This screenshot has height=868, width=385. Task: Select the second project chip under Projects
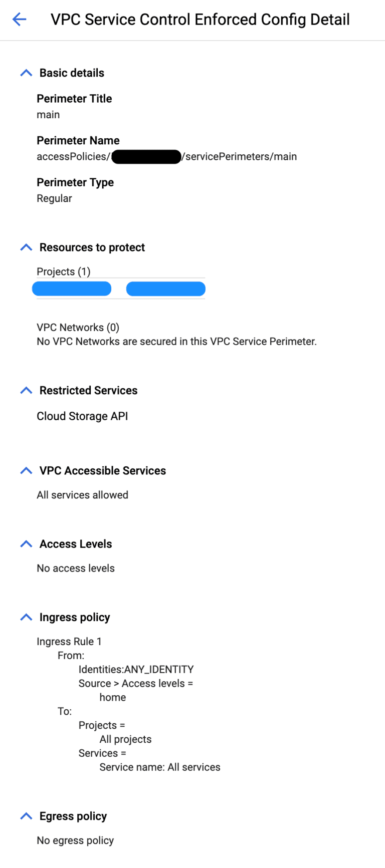point(166,288)
